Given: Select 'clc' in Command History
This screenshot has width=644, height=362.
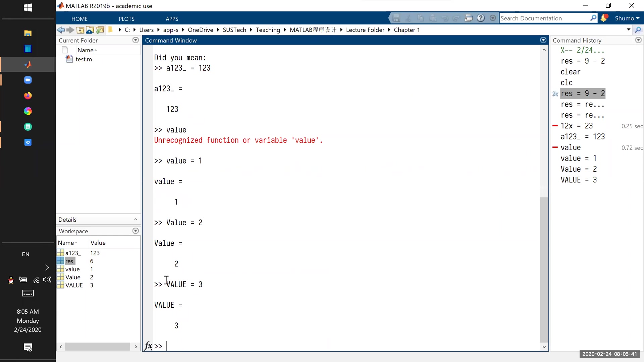Looking at the screenshot, I should pyautogui.click(x=567, y=82).
